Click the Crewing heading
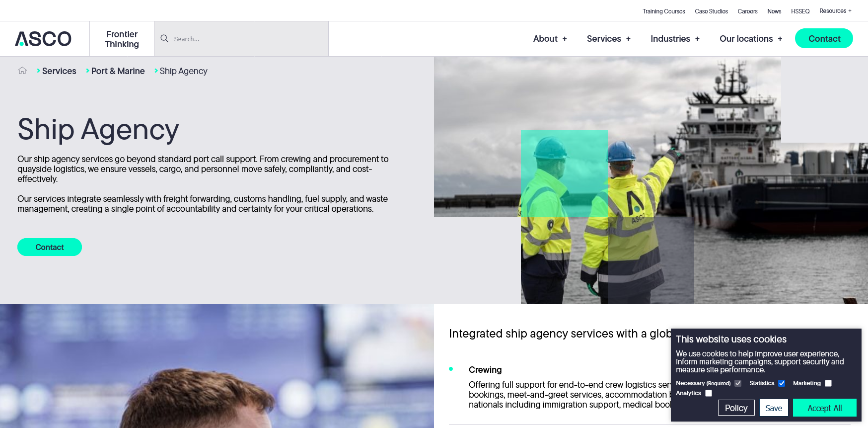868x428 pixels. pyautogui.click(x=485, y=370)
